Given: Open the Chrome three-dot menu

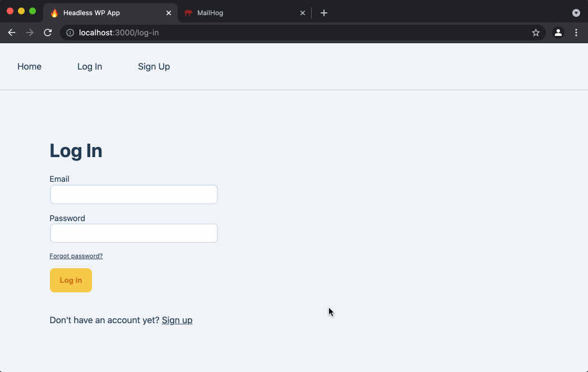Looking at the screenshot, I should point(576,33).
